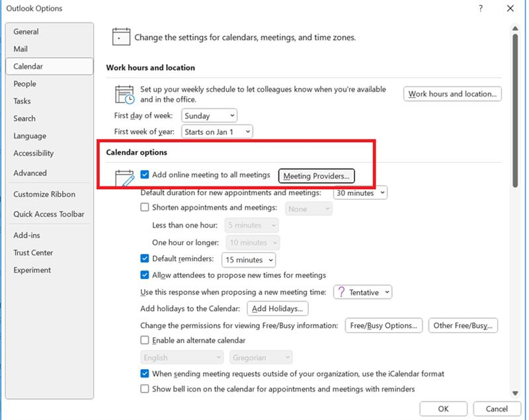529x420 pixels.
Task: Click the vertical scrollbar thumb
Action: pyautogui.click(x=515, y=110)
